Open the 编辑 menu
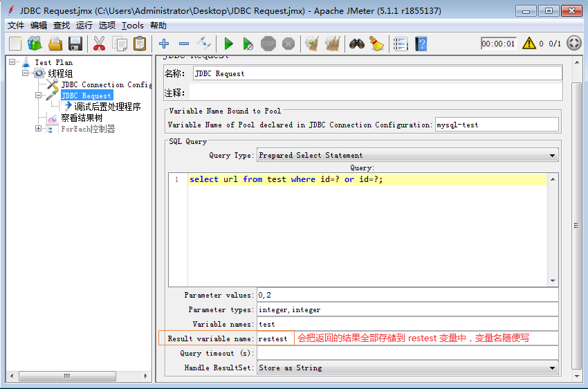 click(39, 26)
